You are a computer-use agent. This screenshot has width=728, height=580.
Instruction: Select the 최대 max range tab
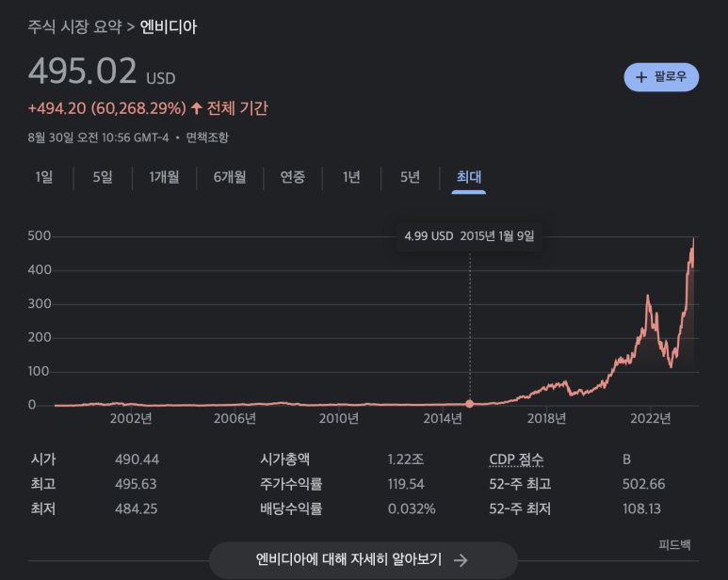[469, 177]
